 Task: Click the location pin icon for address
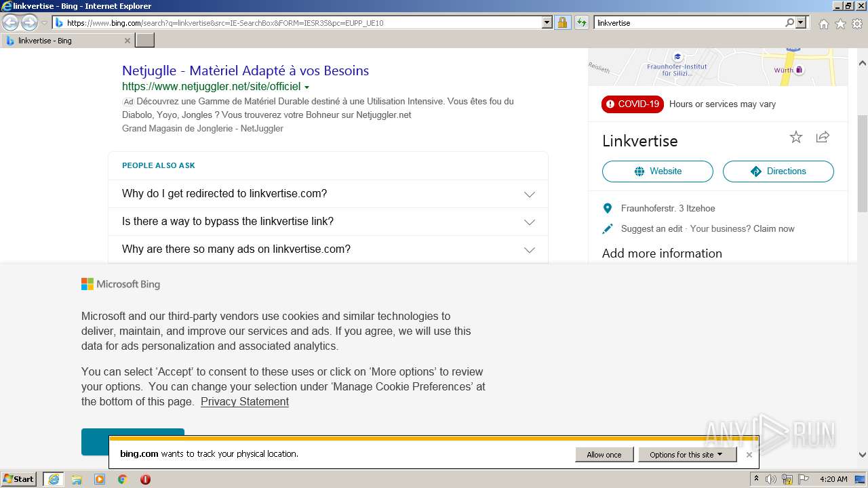[x=607, y=208]
